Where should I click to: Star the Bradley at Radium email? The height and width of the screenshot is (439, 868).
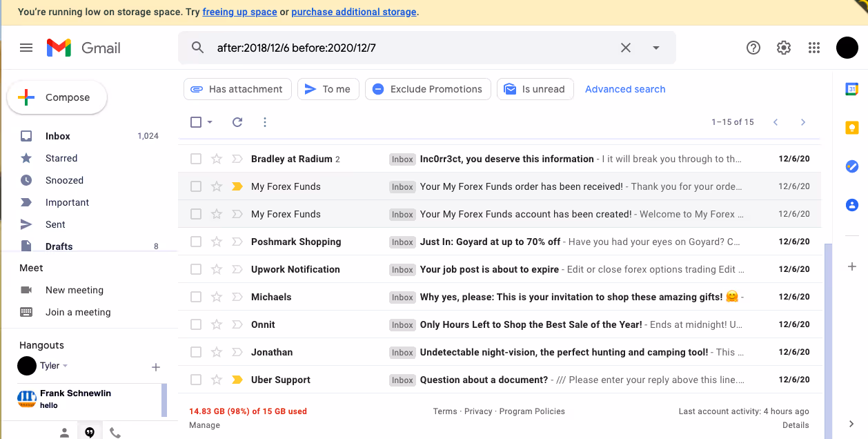pyautogui.click(x=217, y=159)
